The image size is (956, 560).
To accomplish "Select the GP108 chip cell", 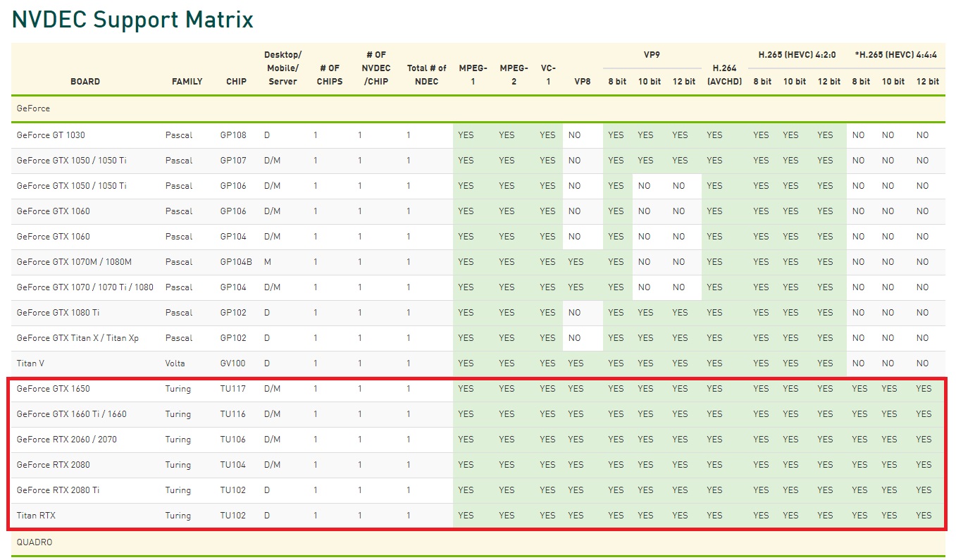I will 233,135.
